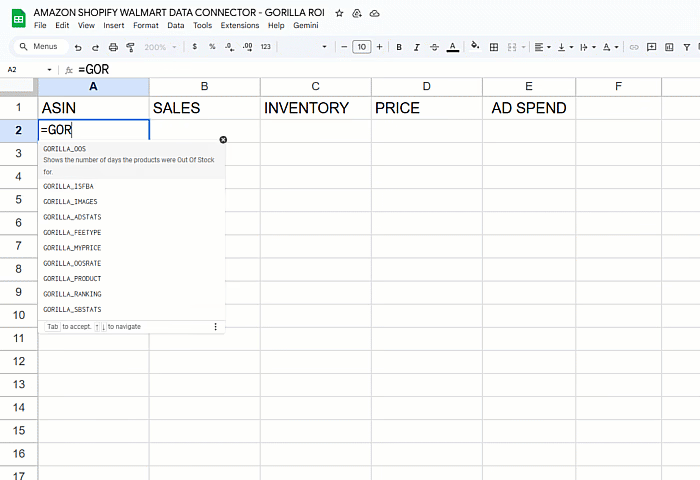The height and width of the screenshot is (480, 700).
Task: Open the fill color picker
Action: [475, 46]
